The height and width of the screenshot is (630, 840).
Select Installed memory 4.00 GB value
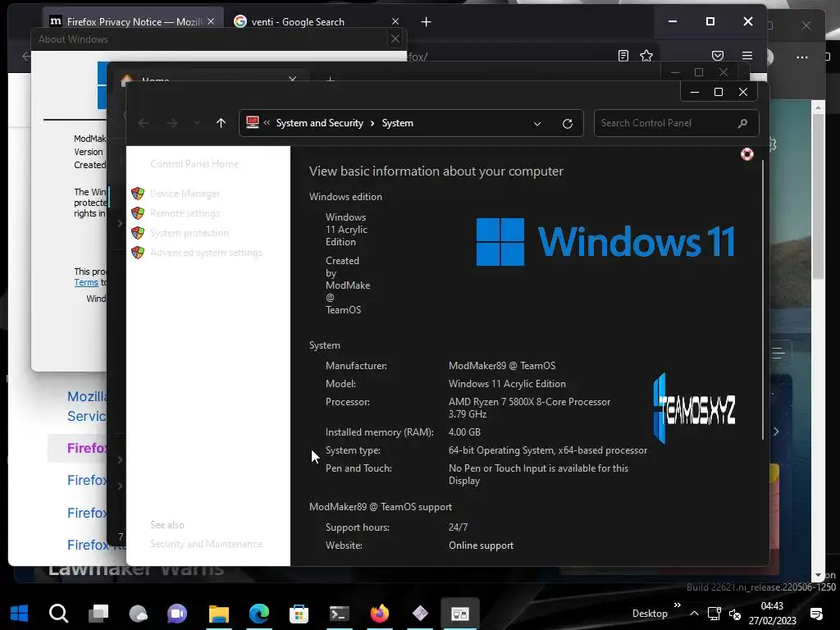click(x=464, y=431)
